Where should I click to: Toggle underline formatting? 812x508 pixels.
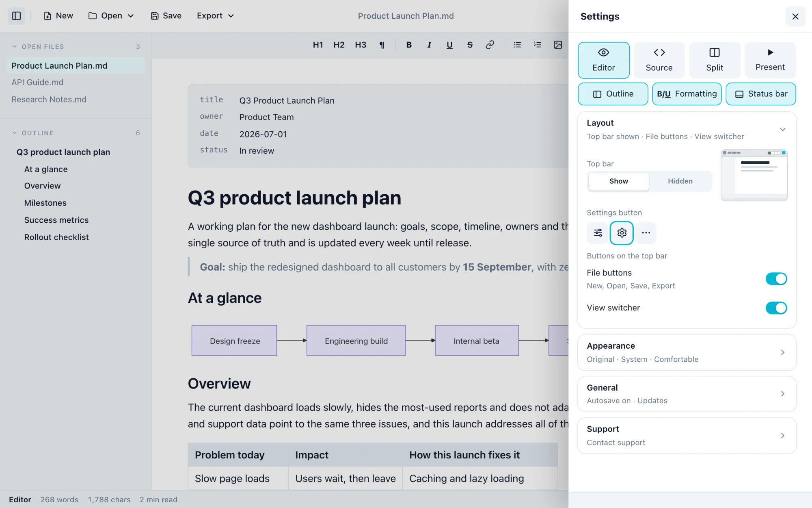click(449, 45)
